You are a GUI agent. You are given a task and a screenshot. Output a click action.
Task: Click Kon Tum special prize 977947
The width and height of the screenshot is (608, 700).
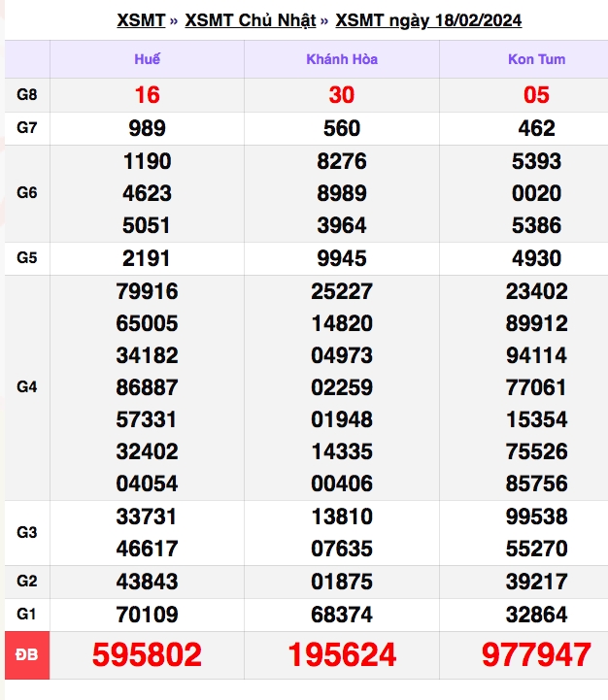(x=536, y=654)
